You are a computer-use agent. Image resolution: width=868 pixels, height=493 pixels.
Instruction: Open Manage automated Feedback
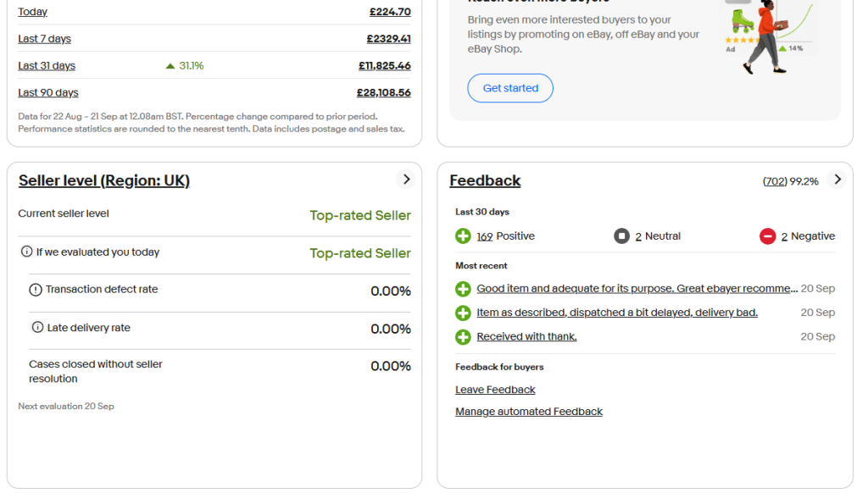[529, 412]
